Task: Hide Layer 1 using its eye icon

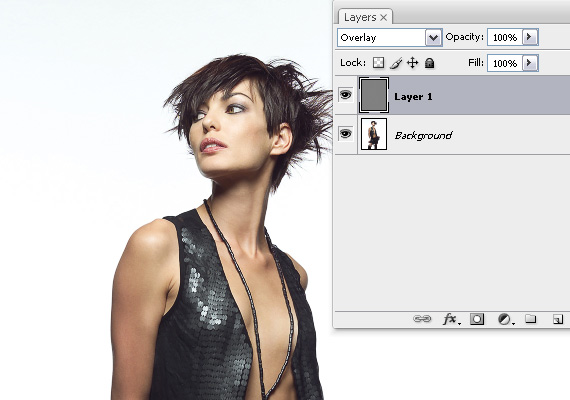Action: tap(345, 95)
